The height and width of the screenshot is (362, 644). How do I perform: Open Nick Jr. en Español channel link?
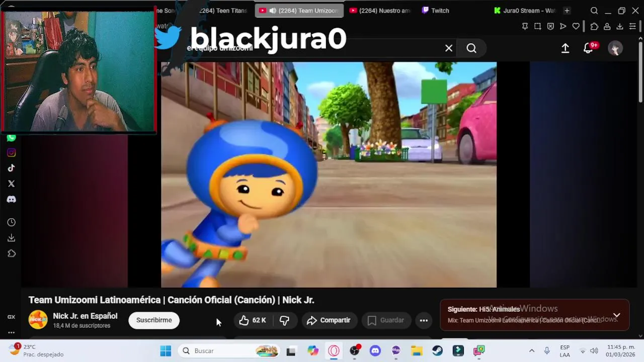tap(85, 316)
